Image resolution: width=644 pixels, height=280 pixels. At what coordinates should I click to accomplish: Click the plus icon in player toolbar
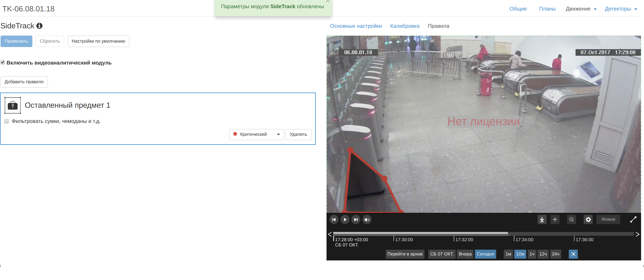[x=555, y=219]
